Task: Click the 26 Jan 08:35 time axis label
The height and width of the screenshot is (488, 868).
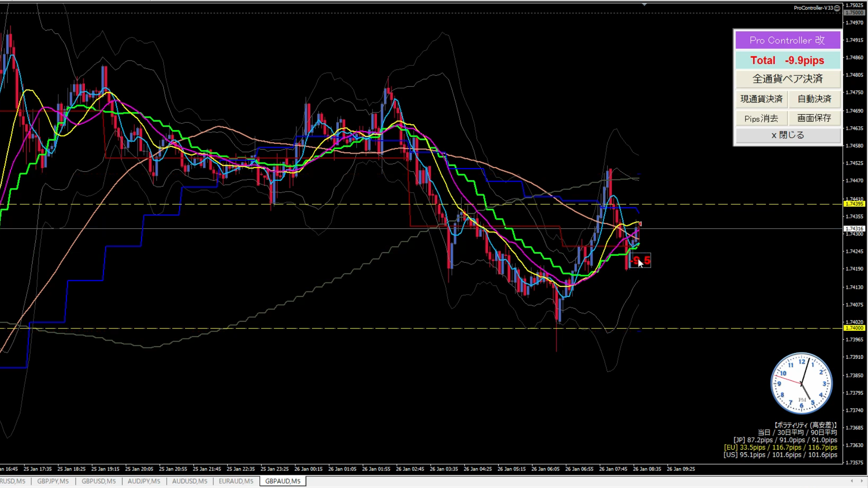Action: click(647, 469)
